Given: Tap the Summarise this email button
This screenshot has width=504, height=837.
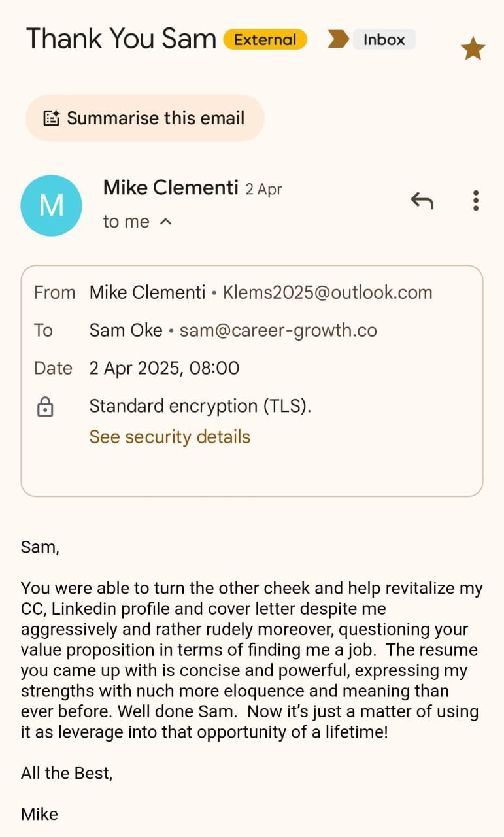Looking at the screenshot, I should click(144, 118).
